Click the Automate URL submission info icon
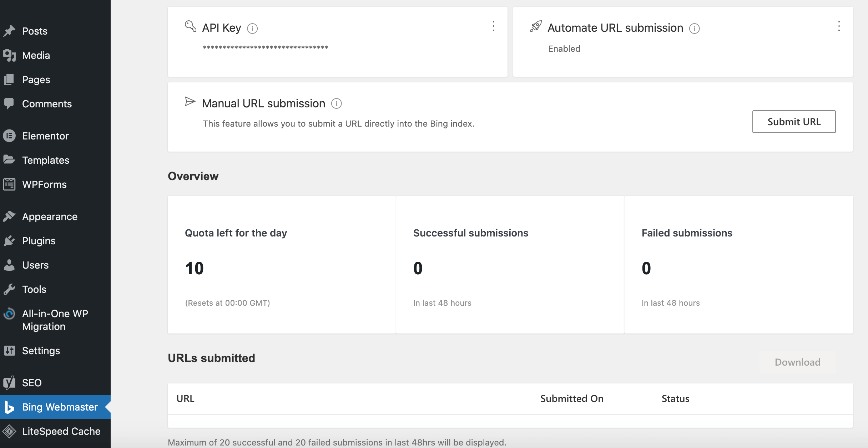The height and width of the screenshot is (448, 868). (694, 29)
